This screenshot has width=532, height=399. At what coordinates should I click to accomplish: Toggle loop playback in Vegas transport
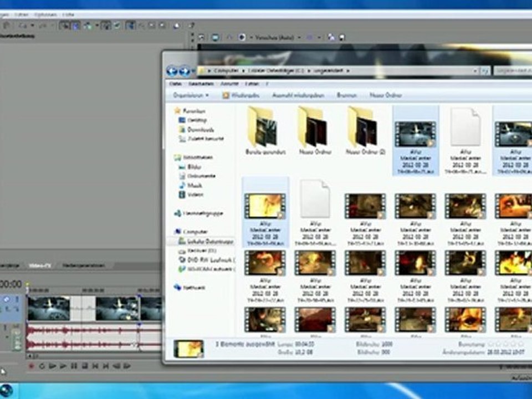click(42, 366)
